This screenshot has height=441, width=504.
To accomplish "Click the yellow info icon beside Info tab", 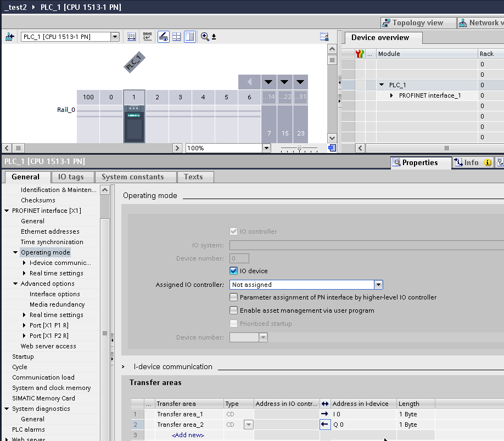I will coord(488,162).
